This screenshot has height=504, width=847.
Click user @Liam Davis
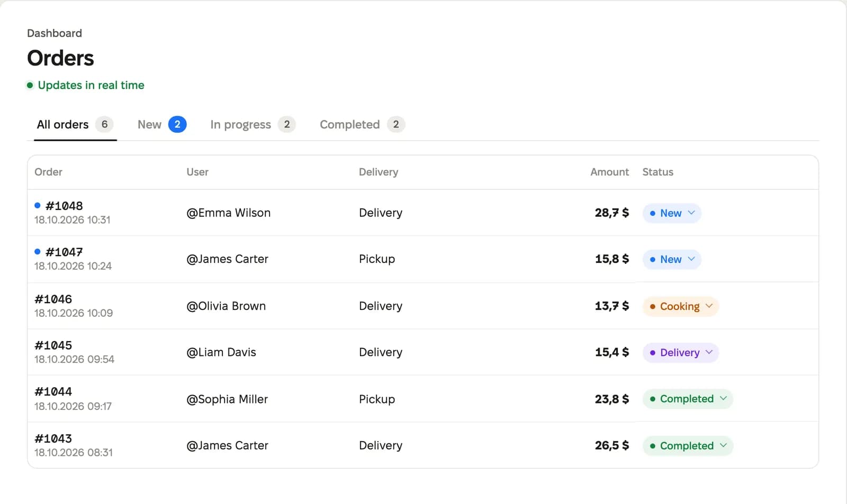point(221,352)
